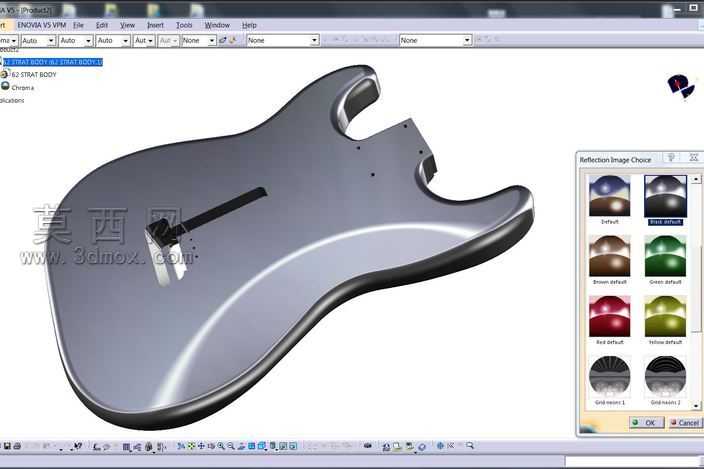
Task: Click the Print icon in bottom toolbar
Action: click(17, 446)
